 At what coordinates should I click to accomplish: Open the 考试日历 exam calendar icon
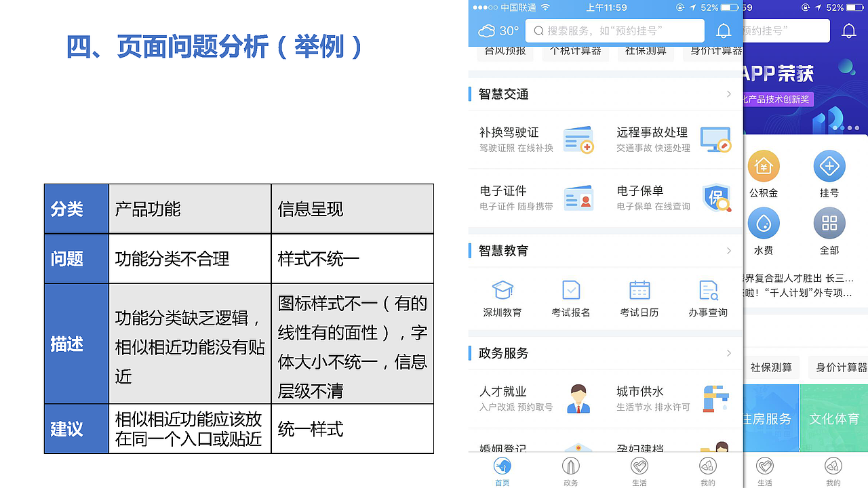tap(639, 293)
